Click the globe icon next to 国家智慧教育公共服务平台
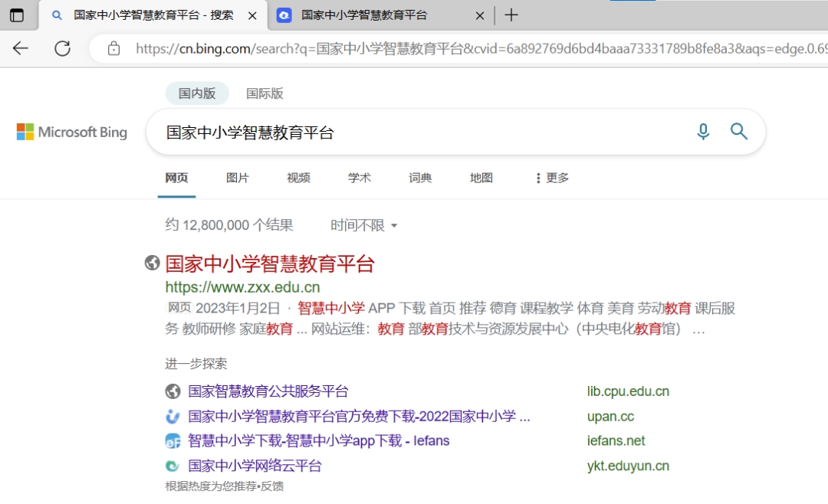Viewport: 828px width, 504px height. 172,391
